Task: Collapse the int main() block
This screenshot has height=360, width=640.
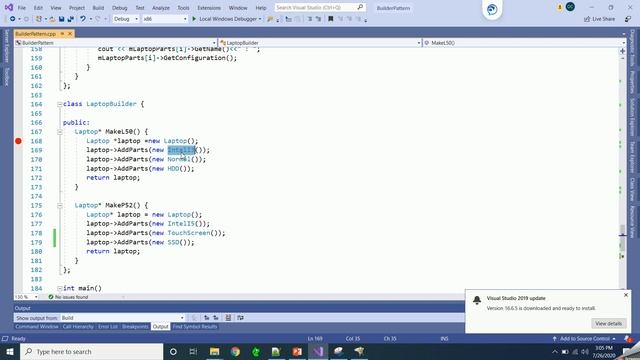Action: coord(60,289)
